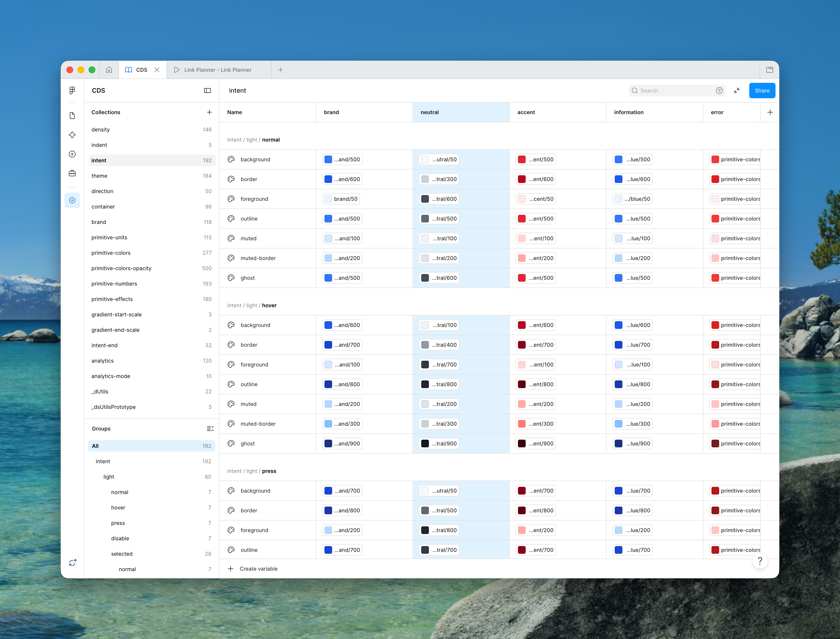The height and width of the screenshot is (639, 840).
Task: Open the help question mark button
Action: (760, 561)
